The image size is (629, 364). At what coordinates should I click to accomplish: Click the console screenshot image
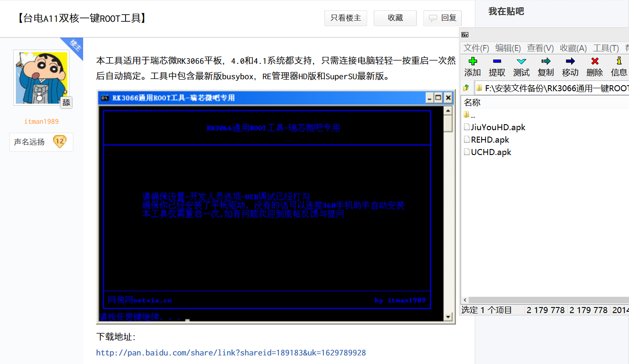(276, 207)
